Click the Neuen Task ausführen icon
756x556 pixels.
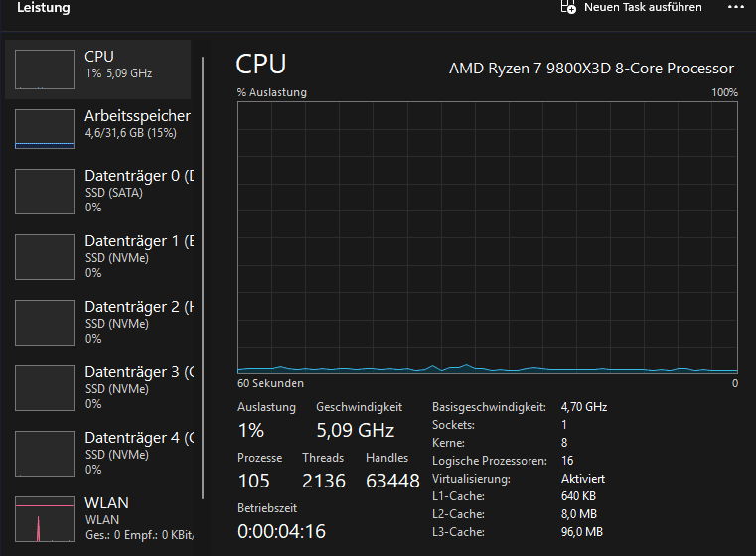pos(568,7)
